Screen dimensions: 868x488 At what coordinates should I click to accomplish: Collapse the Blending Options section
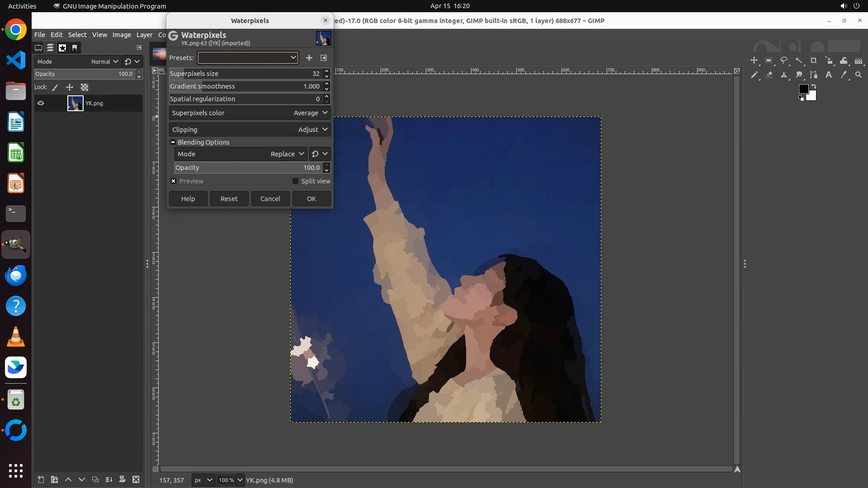(x=173, y=142)
